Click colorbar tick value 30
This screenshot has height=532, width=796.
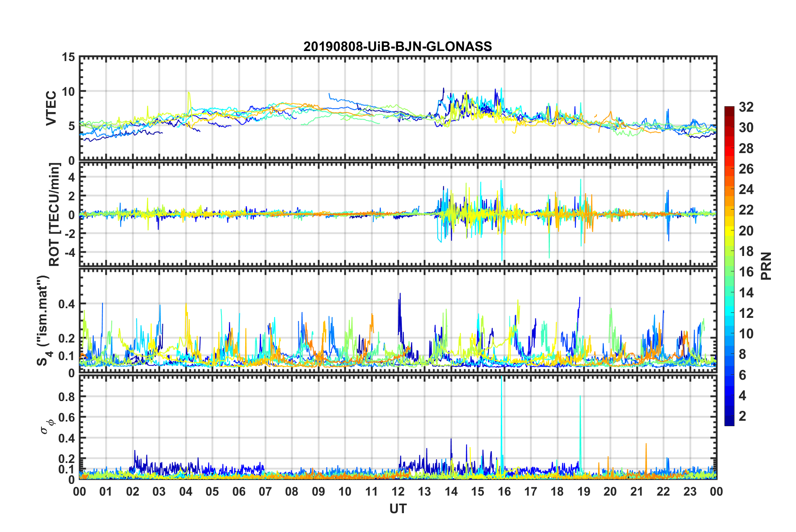746,128
